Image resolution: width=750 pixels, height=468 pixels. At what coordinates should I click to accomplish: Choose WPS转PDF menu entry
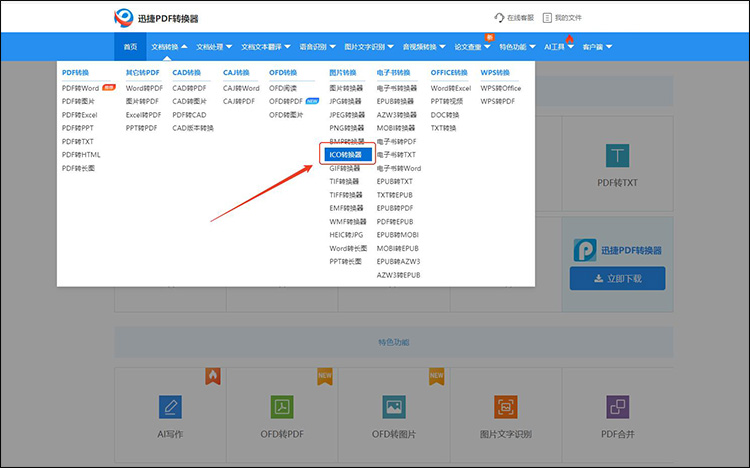497,101
